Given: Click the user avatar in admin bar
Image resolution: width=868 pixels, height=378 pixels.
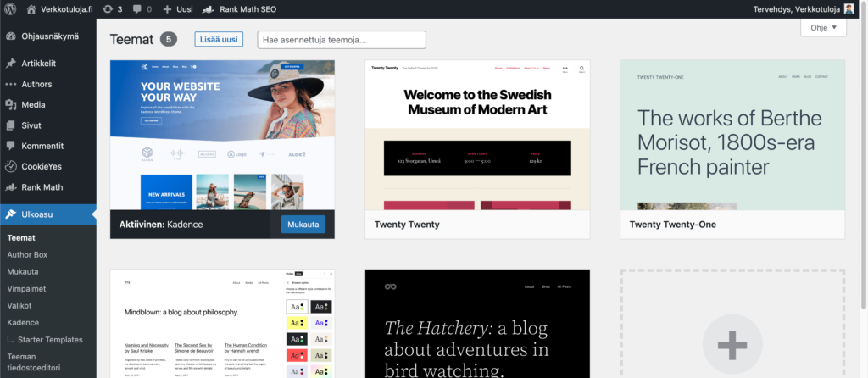Looking at the screenshot, I should [849, 8].
